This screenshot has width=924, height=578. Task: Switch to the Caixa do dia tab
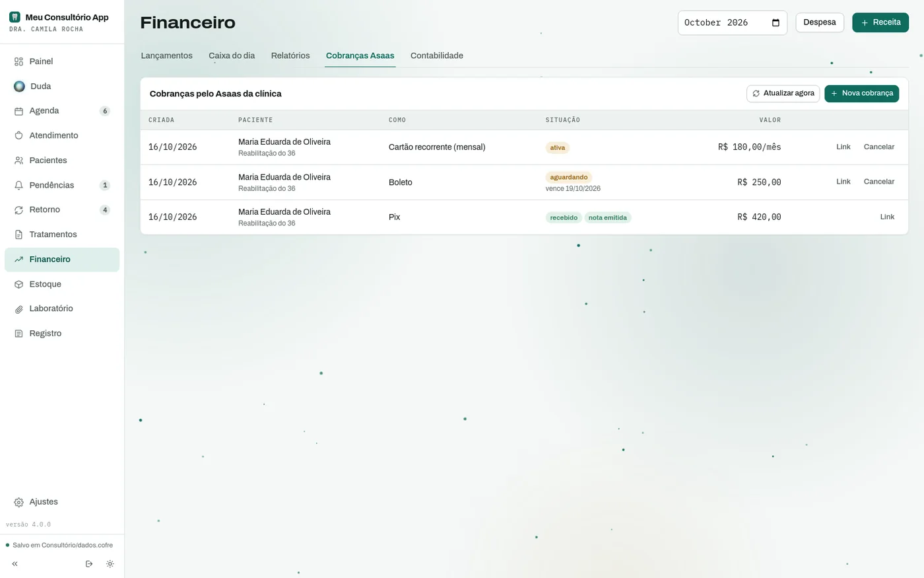(232, 55)
